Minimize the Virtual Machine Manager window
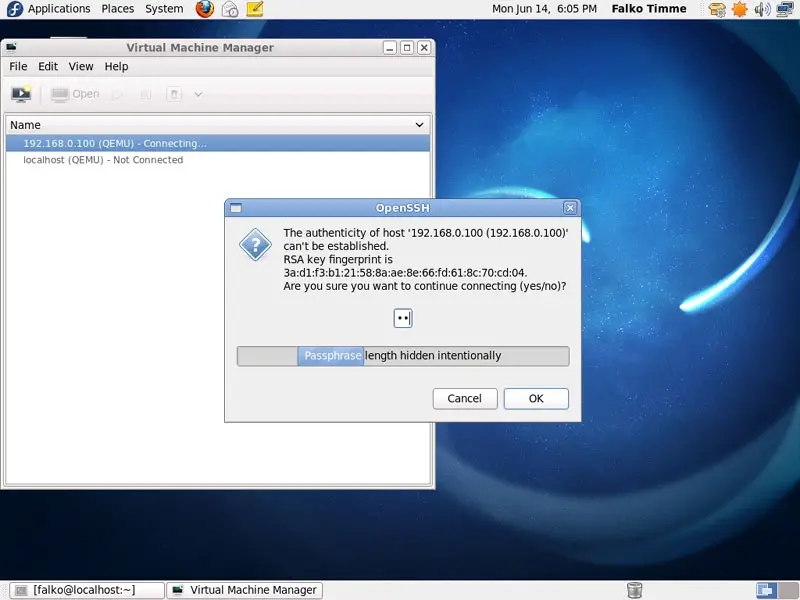Viewport: 800px width, 600px height. coord(390,47)
